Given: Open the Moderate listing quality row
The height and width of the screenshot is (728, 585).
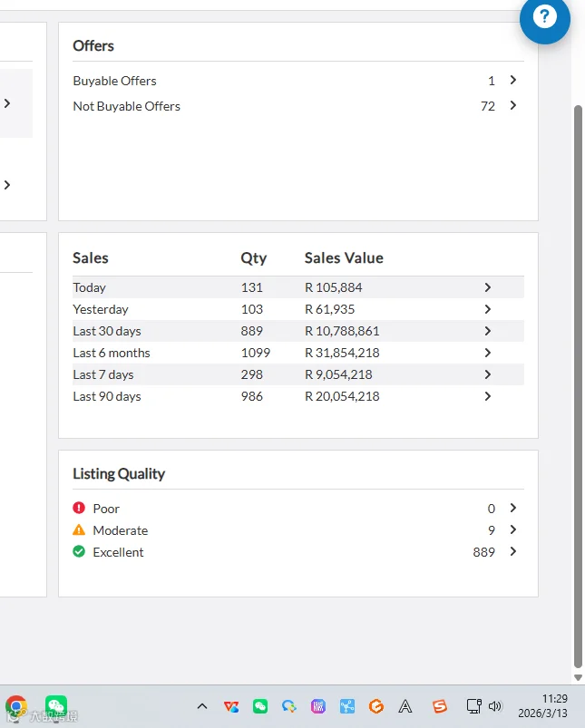Looking at the screenshot, I should (298, 529).
